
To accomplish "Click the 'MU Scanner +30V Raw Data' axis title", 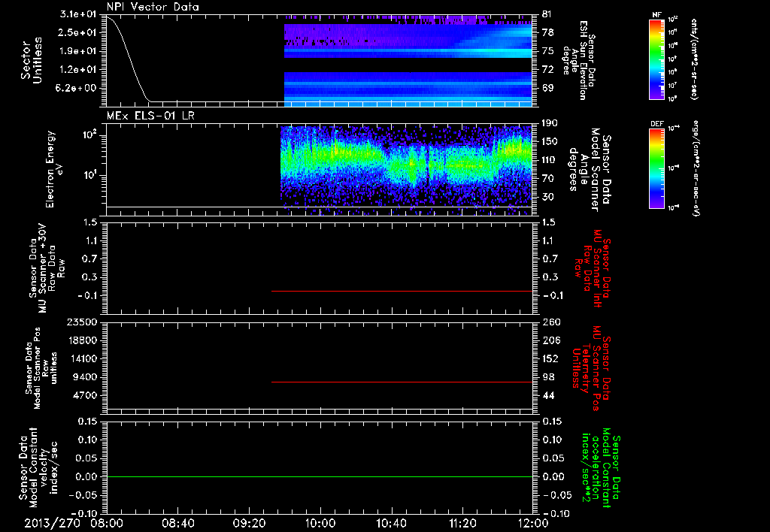I will click(46, 268).
